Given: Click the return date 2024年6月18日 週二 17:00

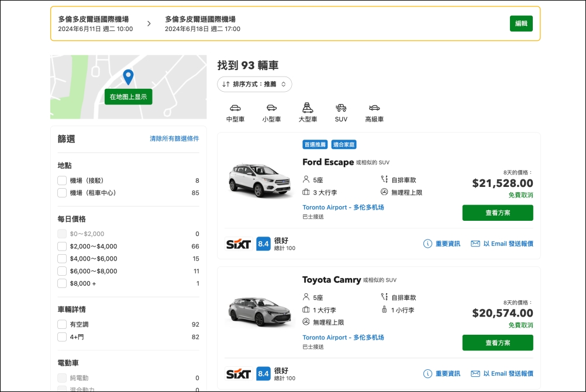Looking at the screenshot, I should (x=202, y=29).
